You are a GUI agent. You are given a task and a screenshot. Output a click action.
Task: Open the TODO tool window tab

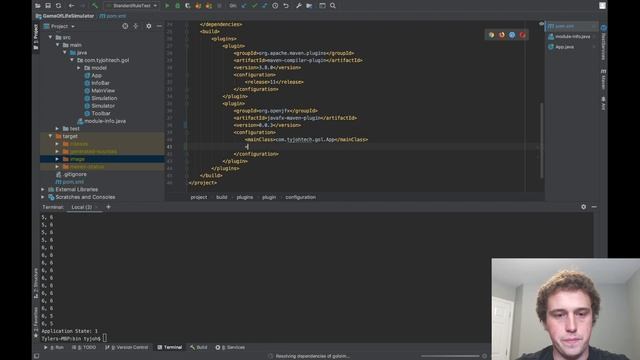[x=83, y=347]
